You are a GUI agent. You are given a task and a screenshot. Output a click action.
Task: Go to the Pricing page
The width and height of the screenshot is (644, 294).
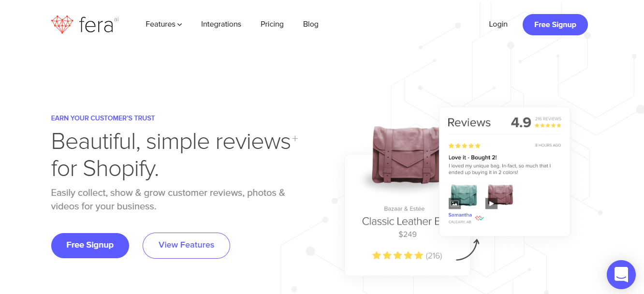point(272,24)
